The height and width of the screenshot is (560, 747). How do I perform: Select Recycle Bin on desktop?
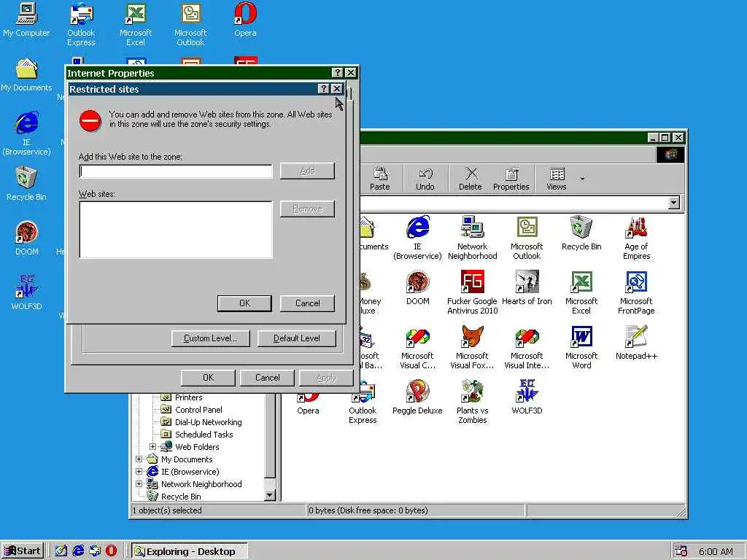pos(26,184)
